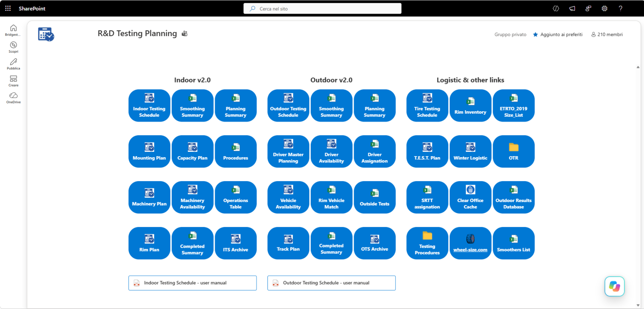This screenshot has height=309, width=644.
Task: Open the Capacity Plan tile
Action: (192, 151)
